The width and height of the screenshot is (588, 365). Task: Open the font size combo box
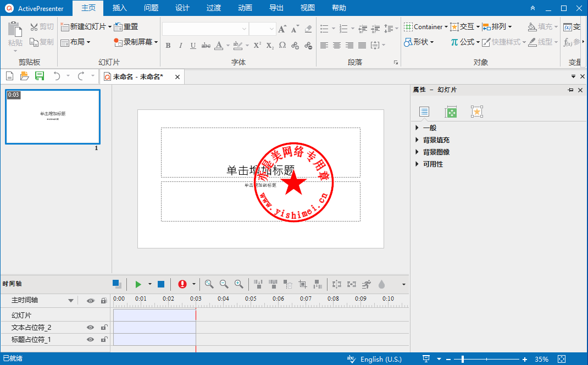click(262, 29)
